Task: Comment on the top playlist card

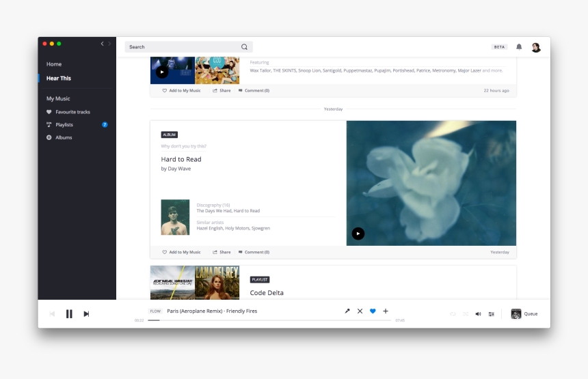Action: click(254, 91)
